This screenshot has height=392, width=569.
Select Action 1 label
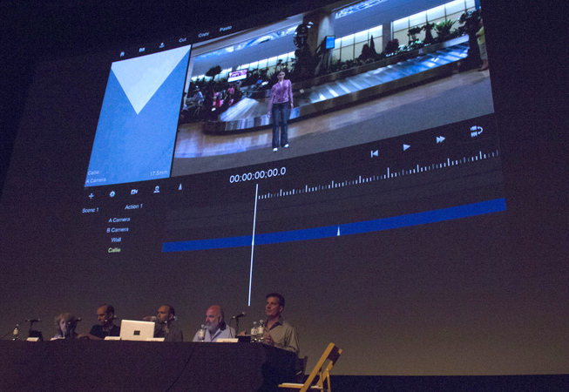coord(134,206)
